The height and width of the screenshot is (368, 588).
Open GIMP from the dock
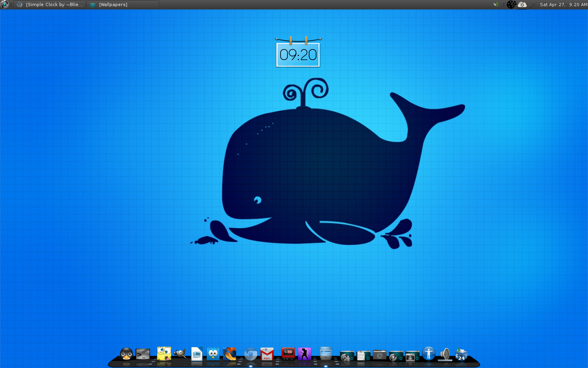[x=180, y=353]
